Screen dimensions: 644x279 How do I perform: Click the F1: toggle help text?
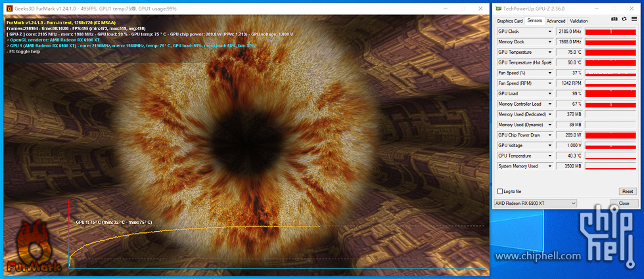coord(24,52)
